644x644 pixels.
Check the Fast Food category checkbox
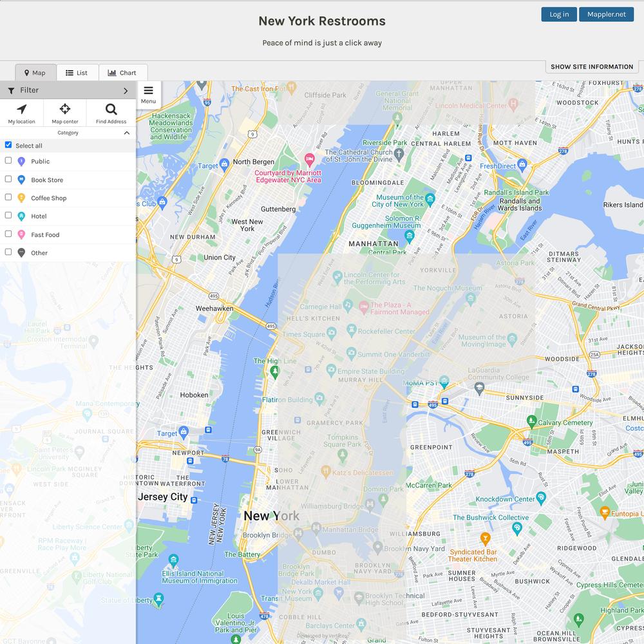[8, 233]
